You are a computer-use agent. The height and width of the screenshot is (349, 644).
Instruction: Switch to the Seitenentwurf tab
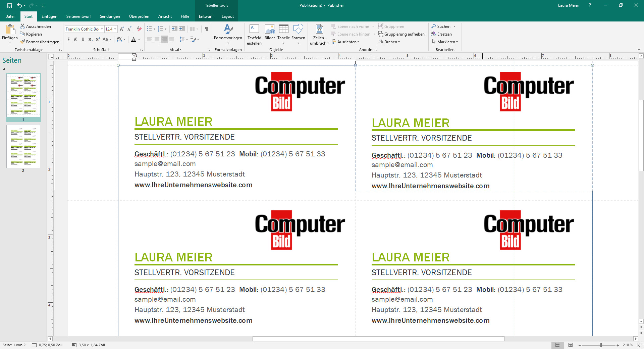78,16
